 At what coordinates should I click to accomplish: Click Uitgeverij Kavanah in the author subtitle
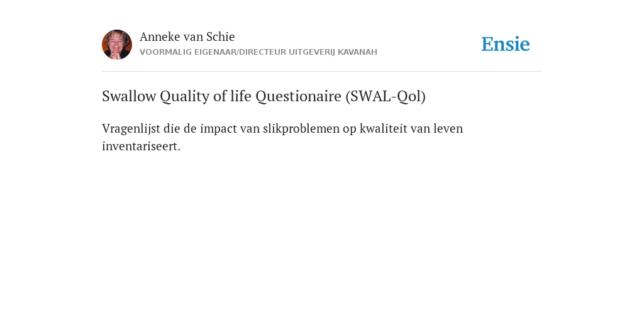tap(333, 52)
